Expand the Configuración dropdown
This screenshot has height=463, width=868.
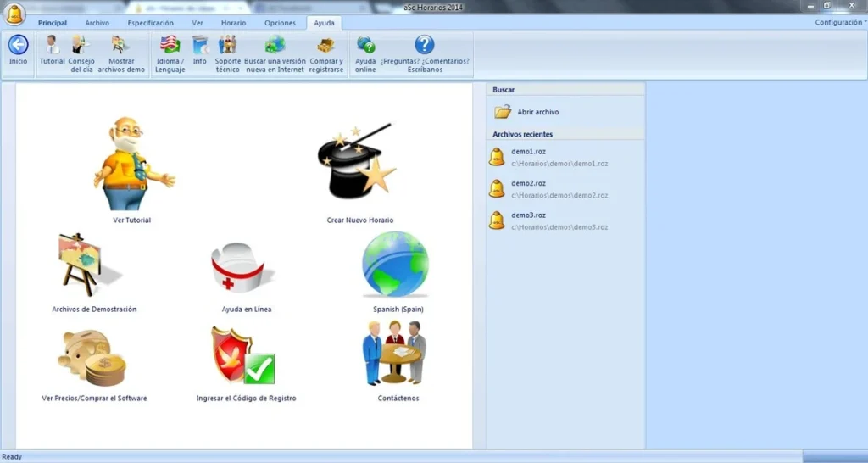click(x=839, y=23)
